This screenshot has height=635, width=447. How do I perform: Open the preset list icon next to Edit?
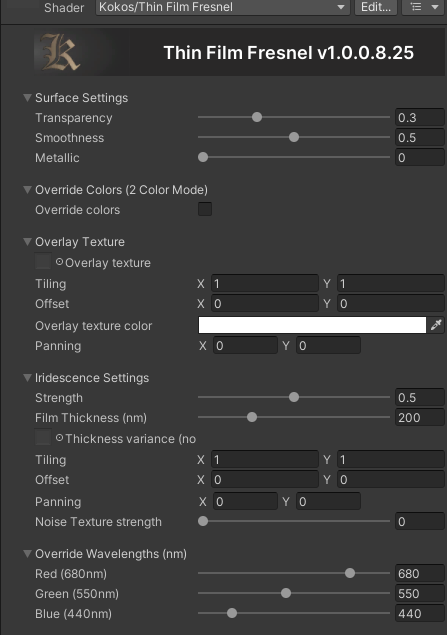[x=424, y=7]
